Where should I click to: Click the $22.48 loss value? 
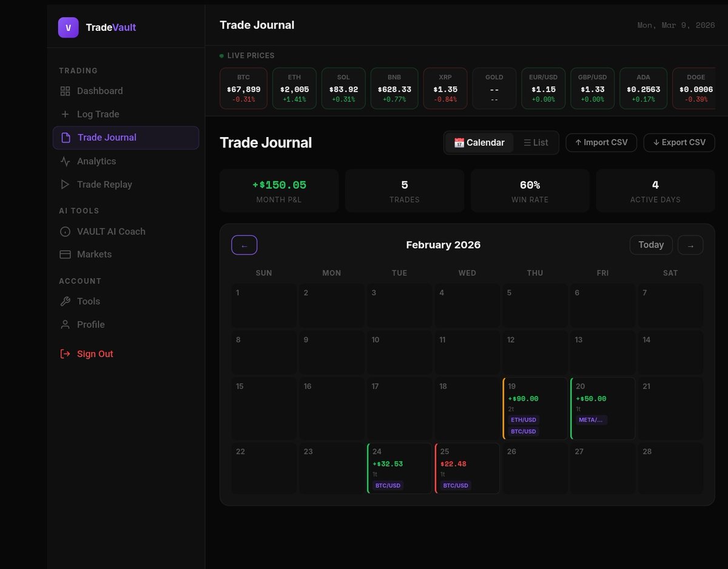(454, 464)
